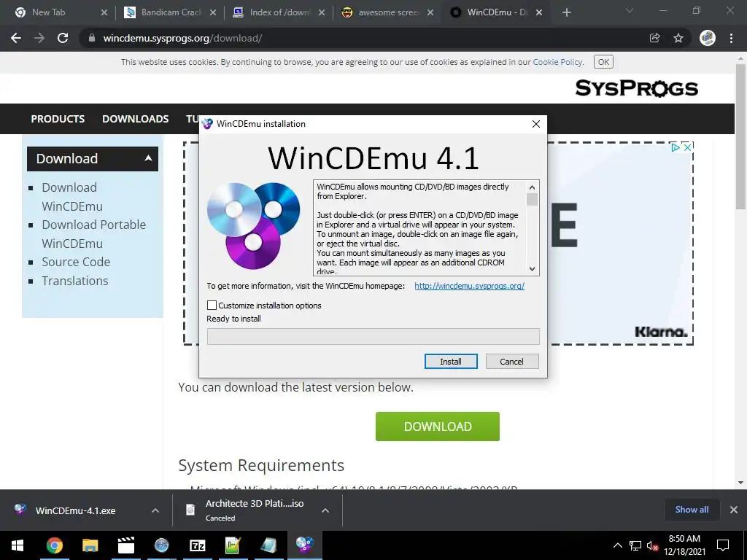Screen dimensions: 747x560
Task: Click the SysProgs logo
Action: (x=636, y=88)
